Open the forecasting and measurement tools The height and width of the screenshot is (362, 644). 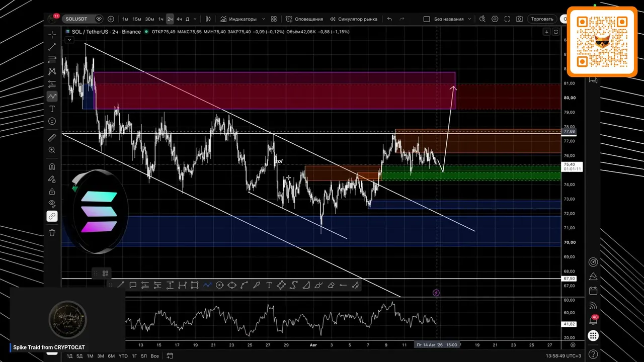point(52,84)
